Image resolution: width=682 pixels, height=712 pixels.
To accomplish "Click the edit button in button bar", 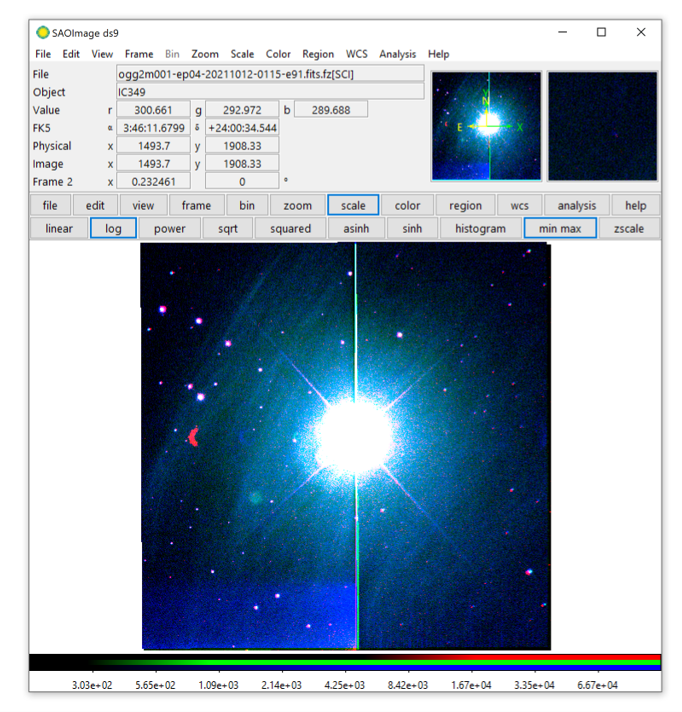I will (x=95, y=205).
